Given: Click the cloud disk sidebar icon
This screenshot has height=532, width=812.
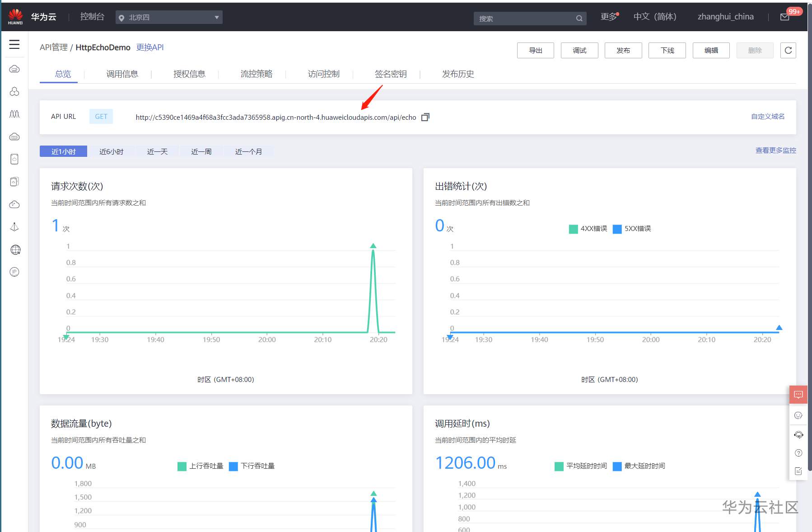Looking at the screenshot, I should tap(14, 137).
